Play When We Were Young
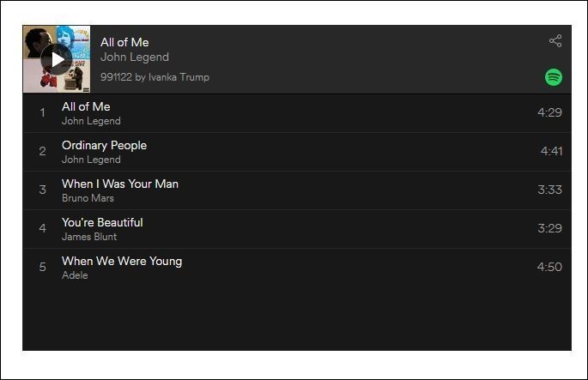This screenshot has width=588, height=380. [122, 261]
